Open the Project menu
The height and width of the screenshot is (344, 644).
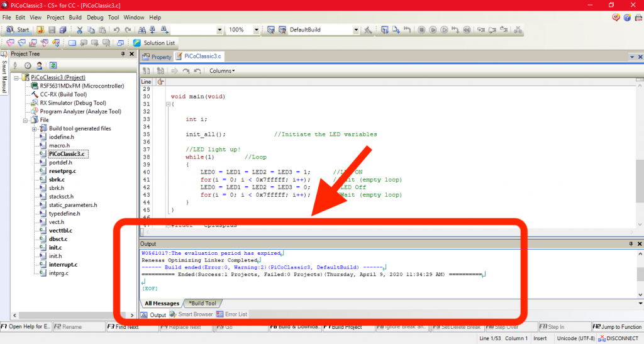click(55, 17)
